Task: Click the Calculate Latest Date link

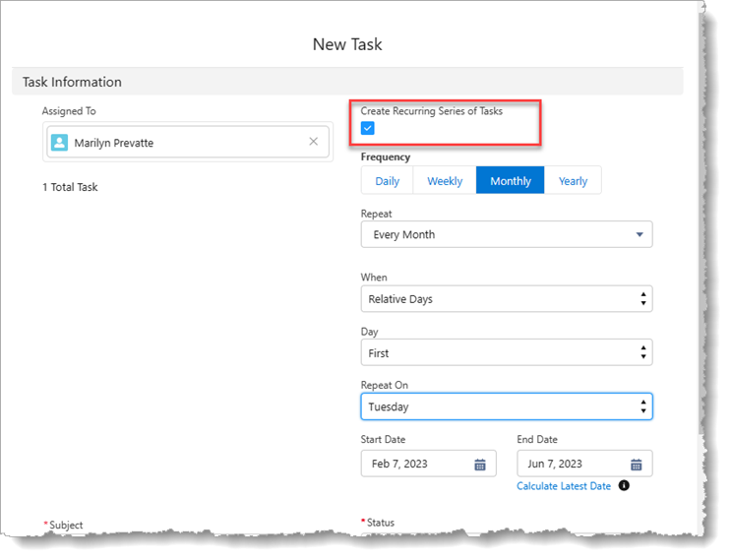Action: click(564, 486)
